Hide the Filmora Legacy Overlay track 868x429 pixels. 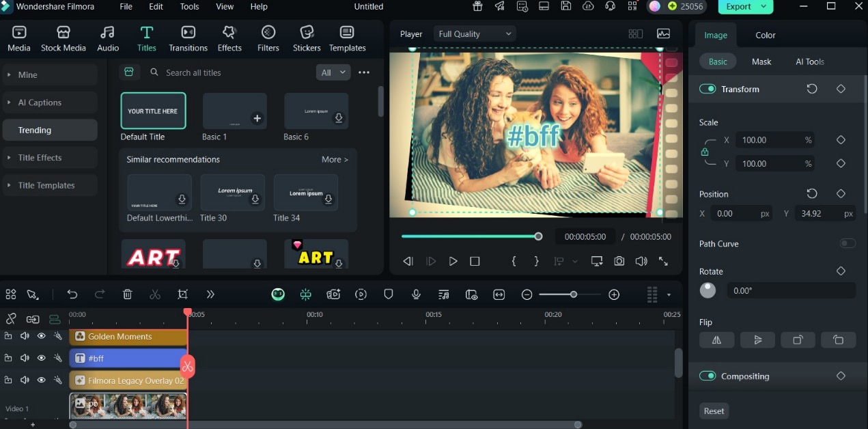tap(41, 380)
